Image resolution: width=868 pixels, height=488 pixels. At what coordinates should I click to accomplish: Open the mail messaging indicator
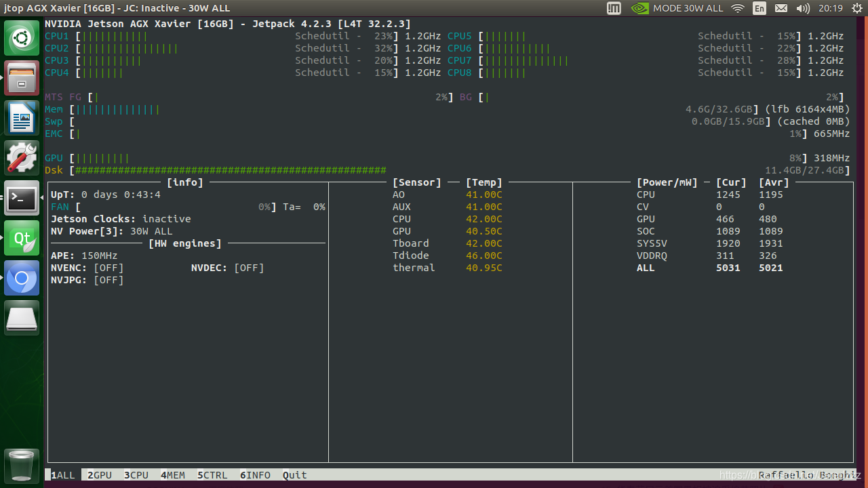(x=781, y=8)
